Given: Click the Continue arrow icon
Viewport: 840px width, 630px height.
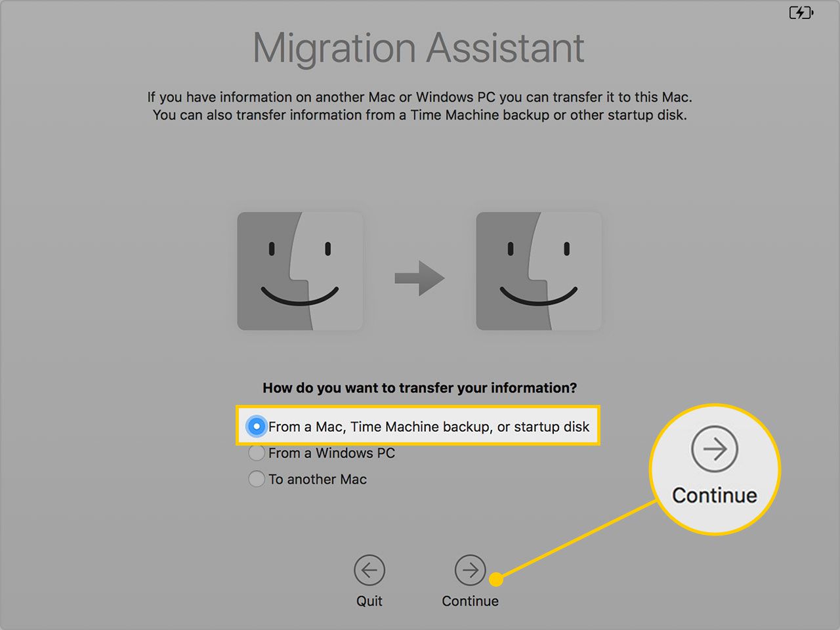Looking at the screenshot, I should 470,570.
